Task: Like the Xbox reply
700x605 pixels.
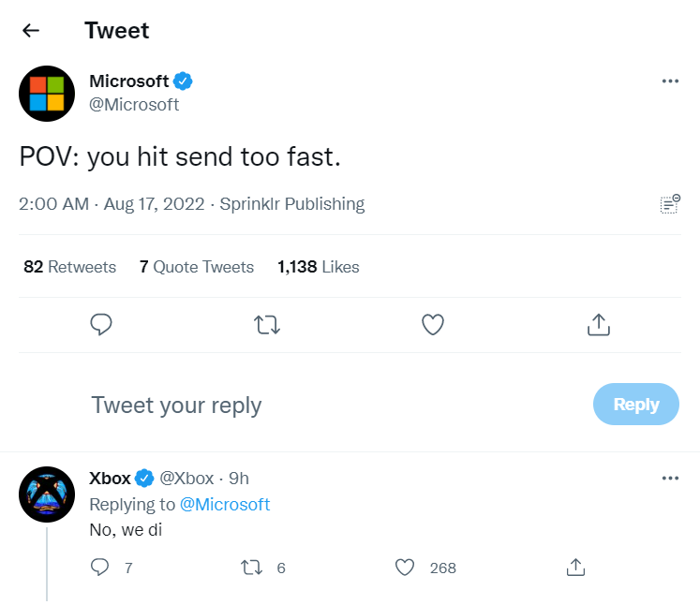Action: pyautogui.click(x=405, y=568)
